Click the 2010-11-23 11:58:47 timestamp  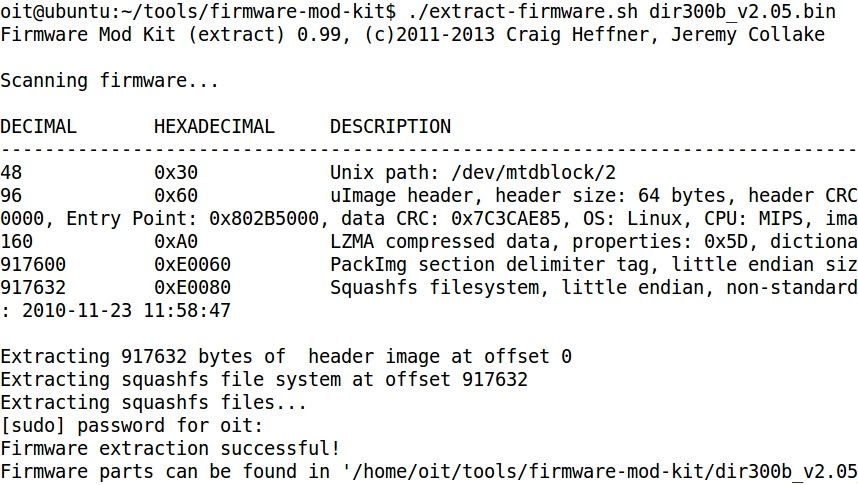click(x=126, y=310)
